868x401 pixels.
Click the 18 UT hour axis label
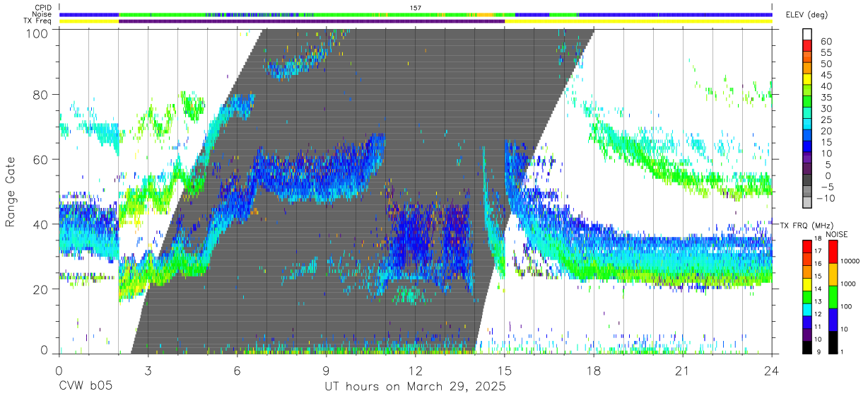pyautogui.click(x=594, y=371)
